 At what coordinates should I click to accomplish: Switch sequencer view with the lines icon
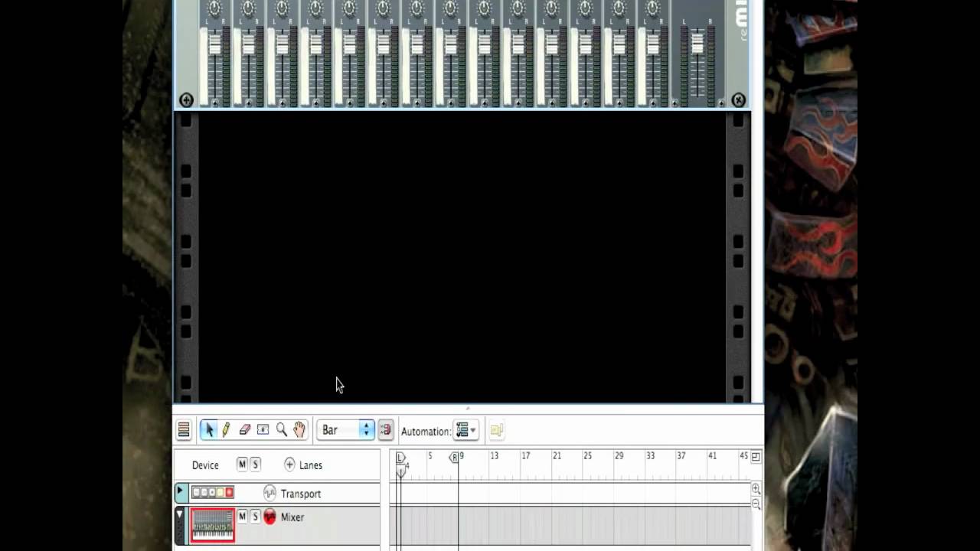(184, 430)
